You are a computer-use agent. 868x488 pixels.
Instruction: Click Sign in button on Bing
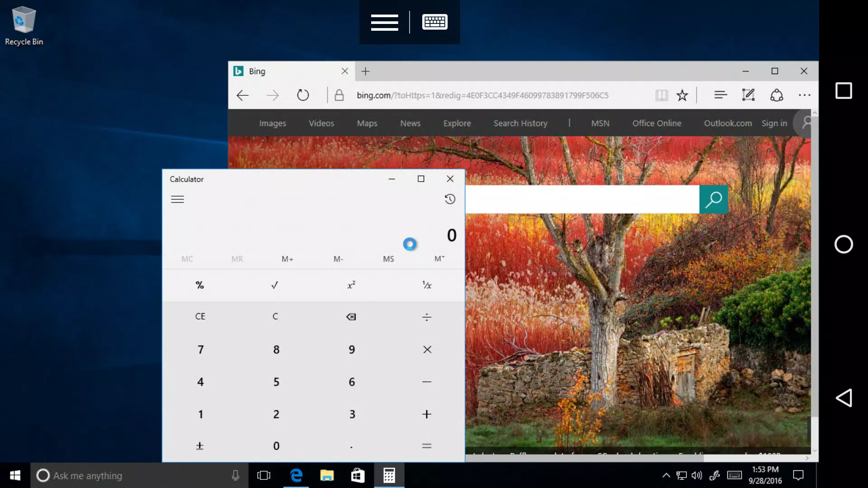pos(774,123)
